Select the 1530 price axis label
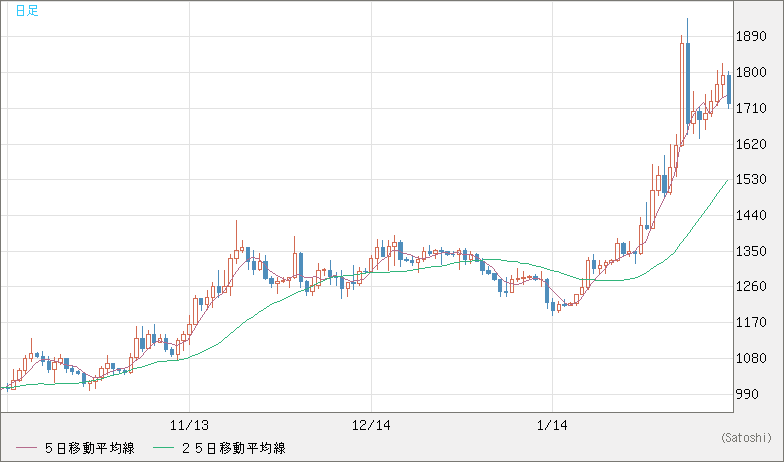Image resolution: width=784 pixels, height=462 pixels. coord(751,180)
